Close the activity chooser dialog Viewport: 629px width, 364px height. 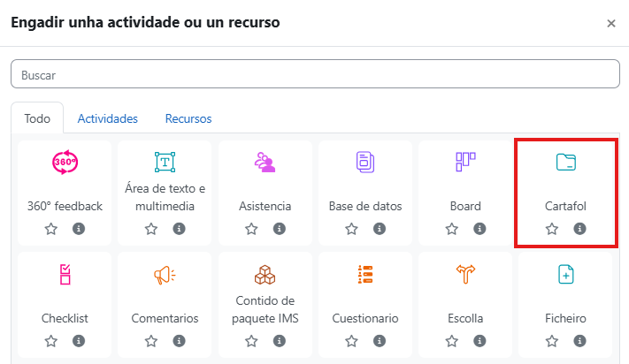[611, 24]
